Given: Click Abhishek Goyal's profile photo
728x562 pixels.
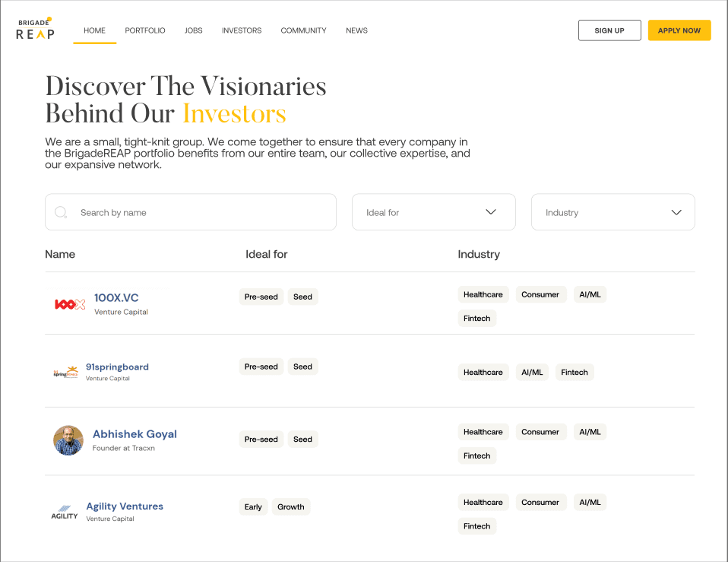Looking at the screenshot, I should (68, 440).
